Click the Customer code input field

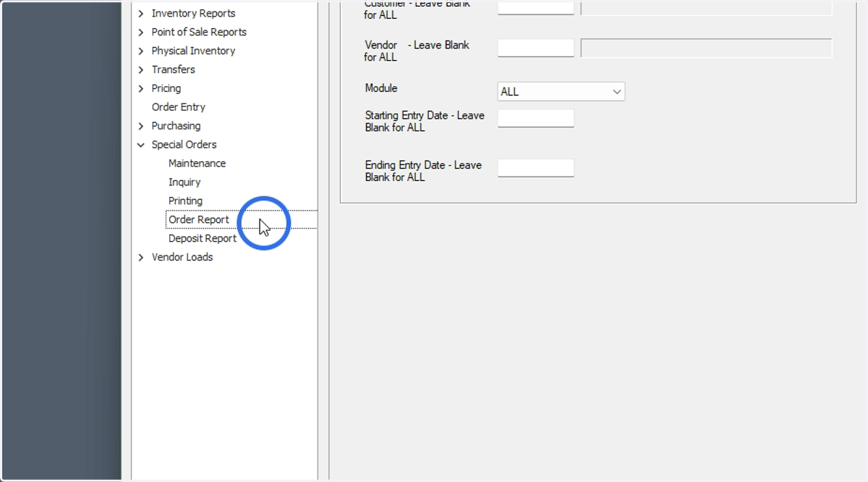coord(536,7)
